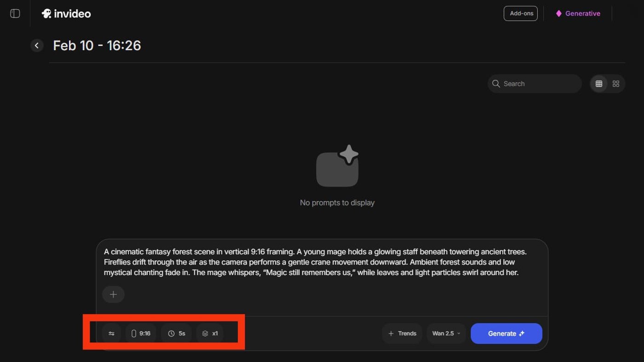644x362 pixels.
Task: Click the "Feb 10 - 16:26" project title
Action: (x=97, y=46)
